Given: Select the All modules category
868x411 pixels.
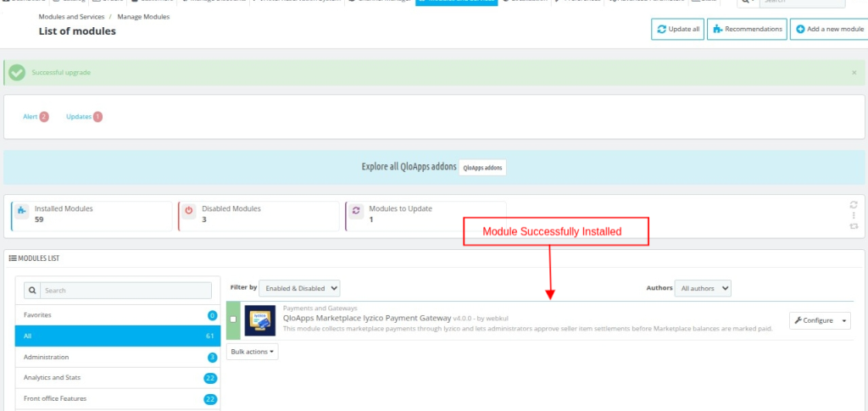Looking at the screenshot, I should coord(118,336).
